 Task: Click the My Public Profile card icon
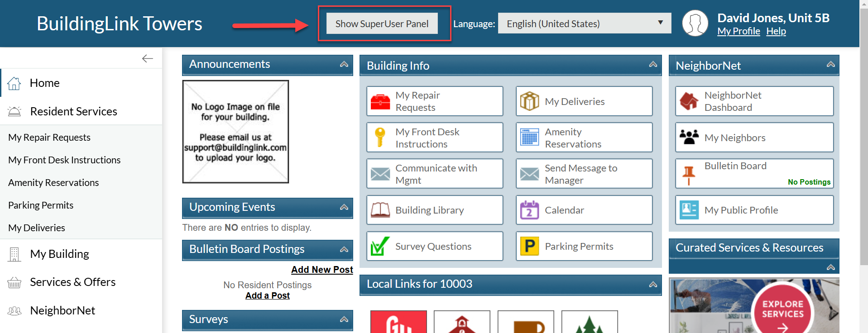pos(689,210)
